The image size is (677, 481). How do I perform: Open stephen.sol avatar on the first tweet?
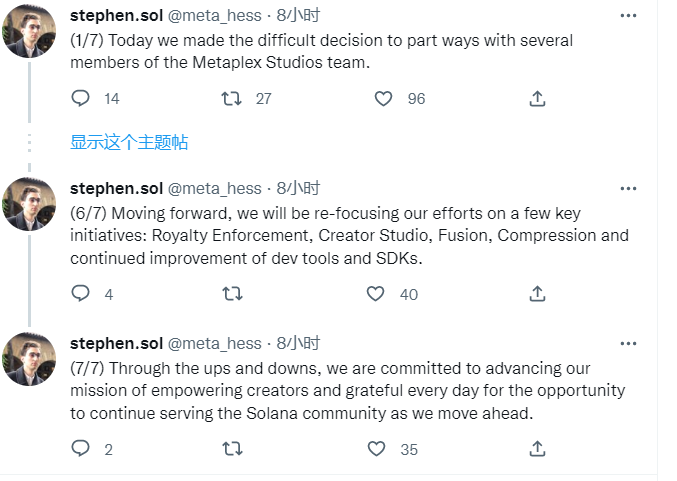coord(29,31)
